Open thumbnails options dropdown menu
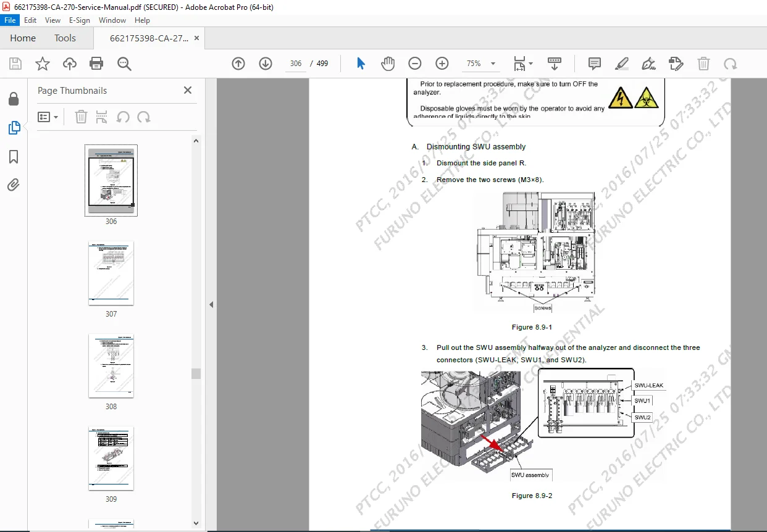 [x=48, y=117]
